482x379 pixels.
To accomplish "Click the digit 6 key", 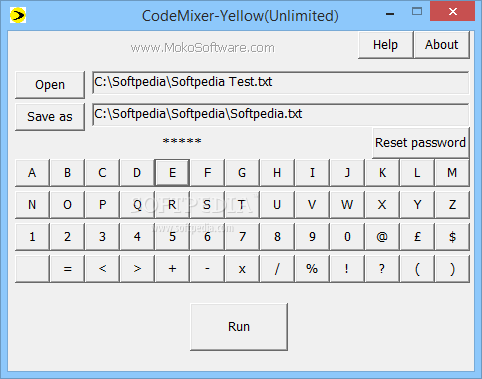I will [x=207, y=237].
